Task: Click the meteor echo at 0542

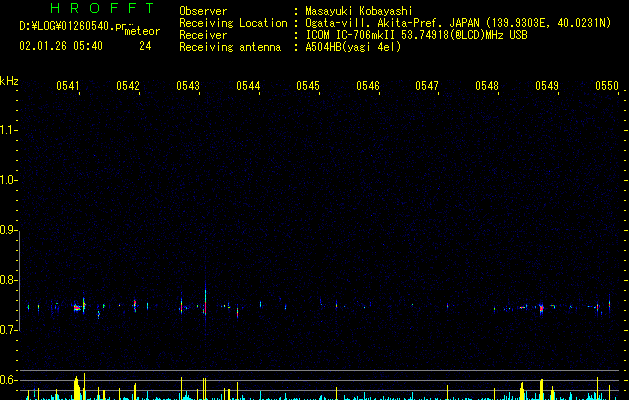Action: tap(135, 305)
